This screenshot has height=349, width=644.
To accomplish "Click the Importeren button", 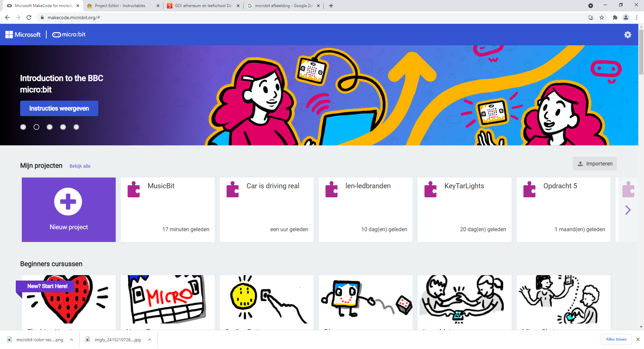I will pyautogui.click(x=595, y=164).
